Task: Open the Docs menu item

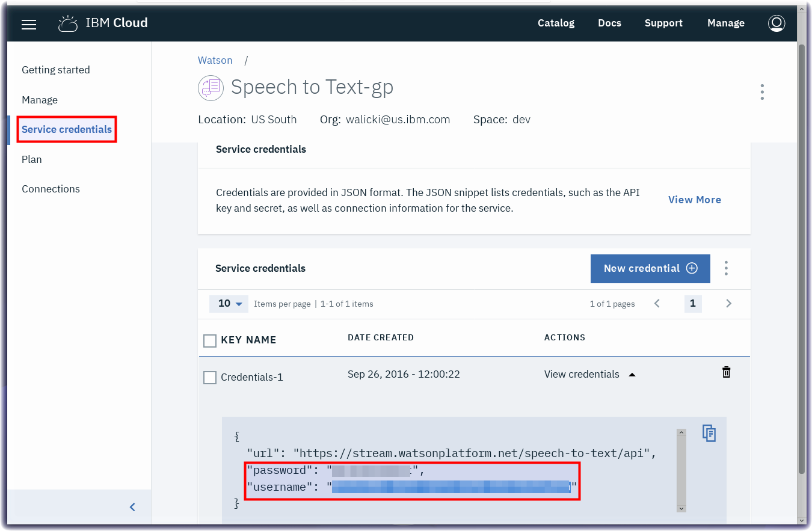Action: pos(609,23)
